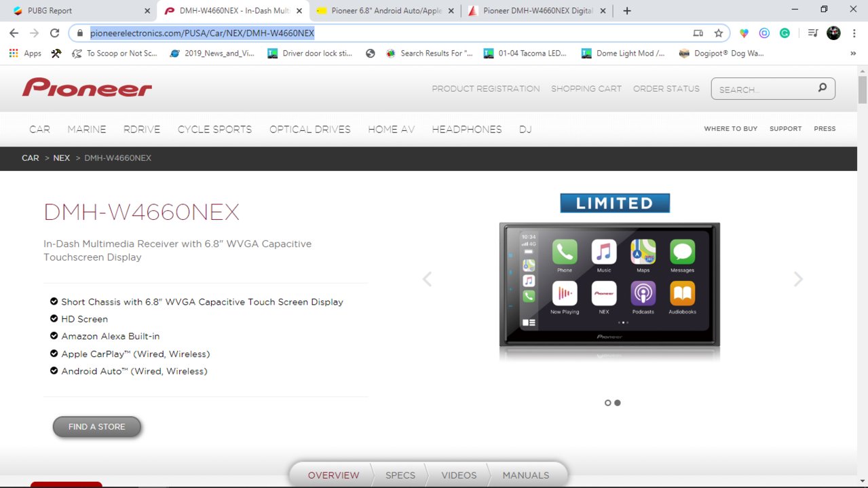Screen dimensions: 868x488
Task: Open the media control playlist icon
Action: pyautogui.click(x=812, y=33)
